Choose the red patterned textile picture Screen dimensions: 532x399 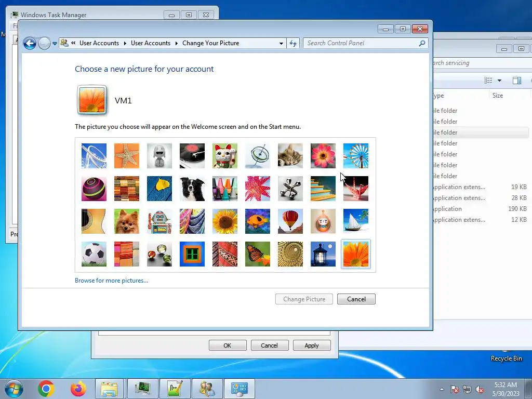click(x=225, y=254)
